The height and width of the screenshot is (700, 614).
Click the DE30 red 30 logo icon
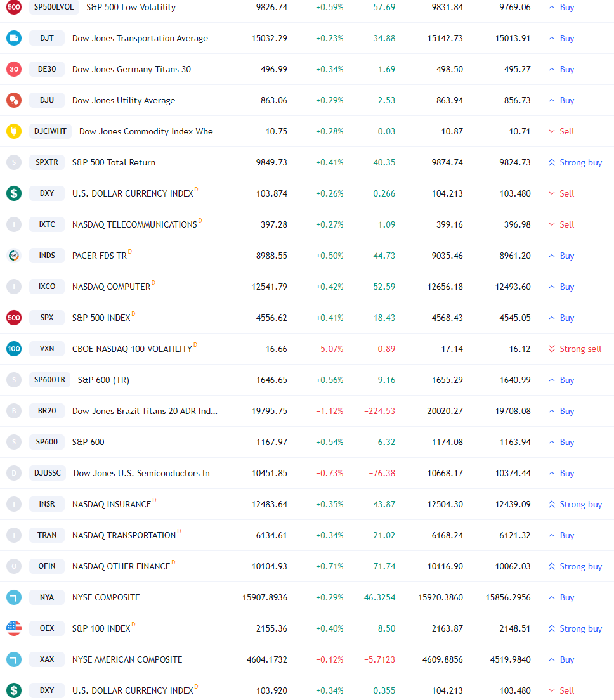(x=14, y=69)
